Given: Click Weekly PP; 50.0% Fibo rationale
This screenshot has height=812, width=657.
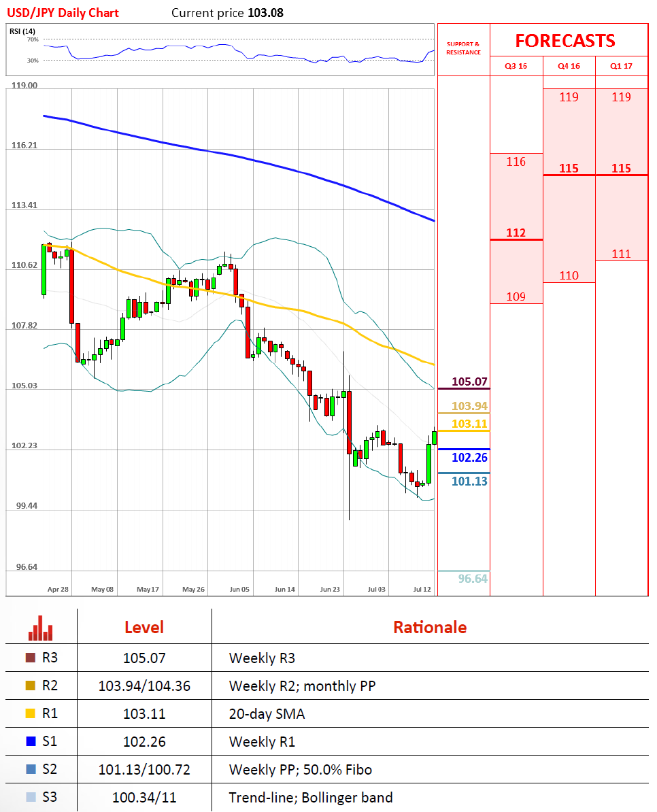Looking at the screenshot, I should pyautogui.click(x=301, y=770).
